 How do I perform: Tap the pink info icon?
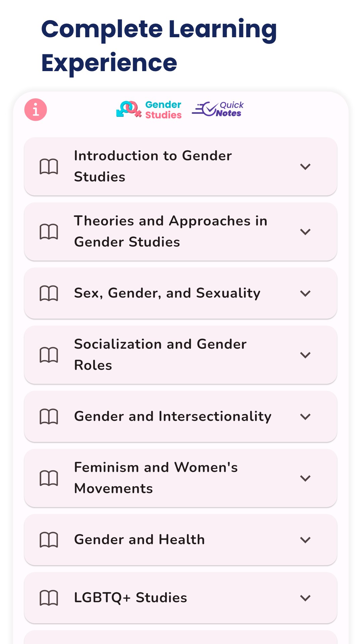click(36, 109)
